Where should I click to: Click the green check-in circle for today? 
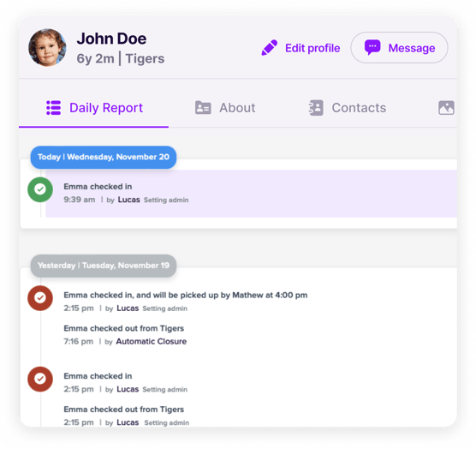pos(40,189)
